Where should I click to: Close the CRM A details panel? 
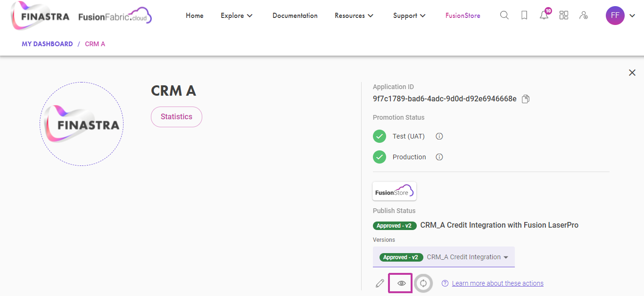click(632, 73)
